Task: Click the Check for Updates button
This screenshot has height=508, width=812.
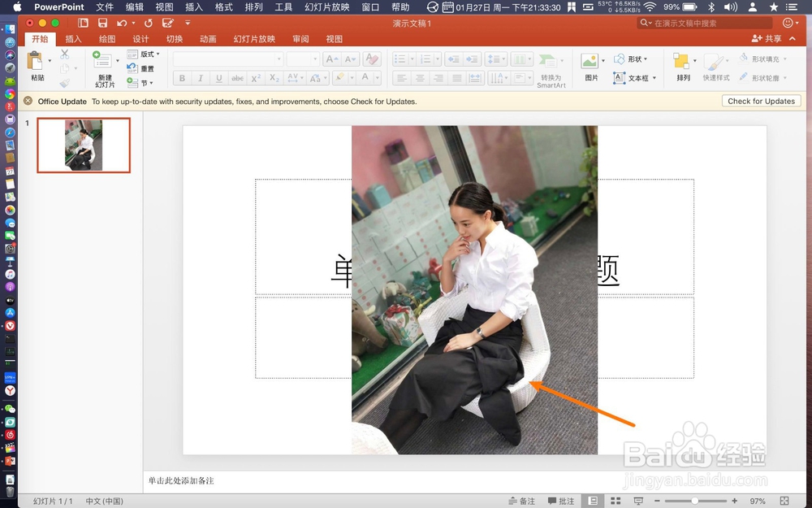Action: (x=761, y=101)
